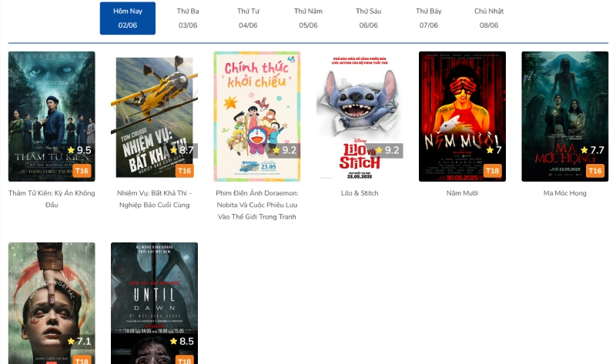Open the Năm Mười movie poster
This screenshot has height=364, width=616.
click(x=463, y=116)
